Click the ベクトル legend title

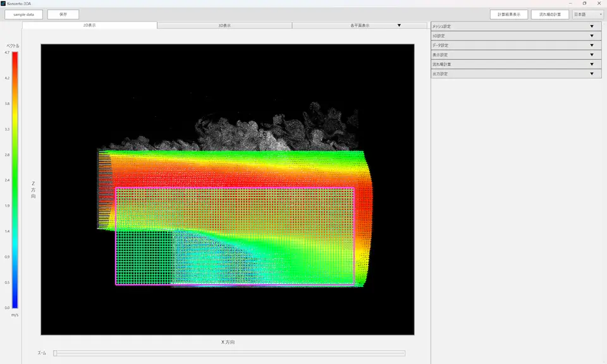click(13, 45)
